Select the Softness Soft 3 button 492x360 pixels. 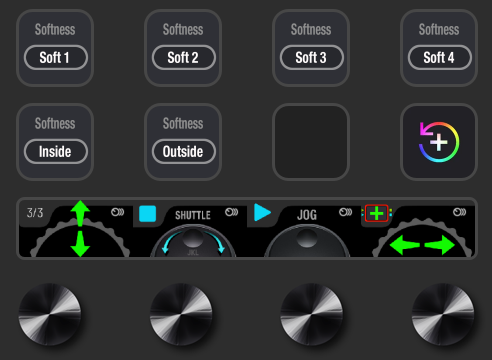(x=311, y=48)
